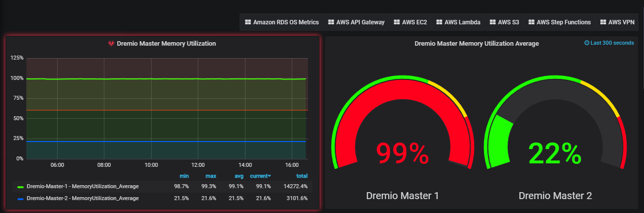The height and width of the screenshot is (213, 644).
Task: Open the Amazon RDS OS Metrics dashboard link
Action: tap(282, 22)
